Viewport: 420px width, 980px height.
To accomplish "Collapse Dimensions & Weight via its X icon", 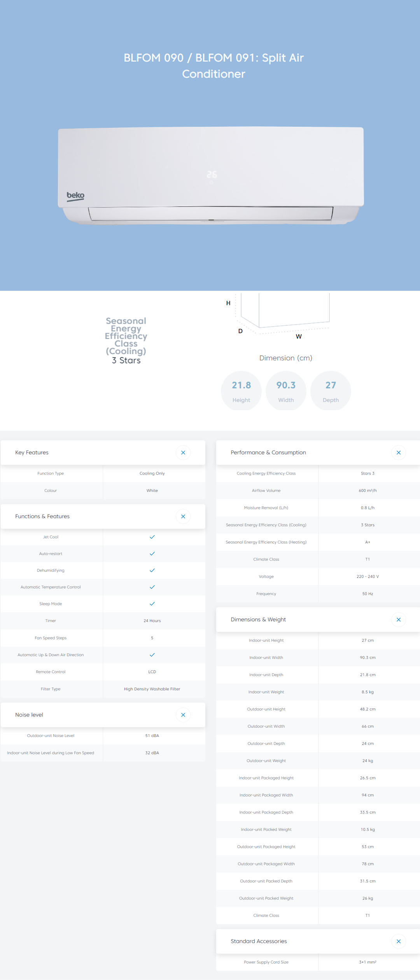I will [398, 620].
